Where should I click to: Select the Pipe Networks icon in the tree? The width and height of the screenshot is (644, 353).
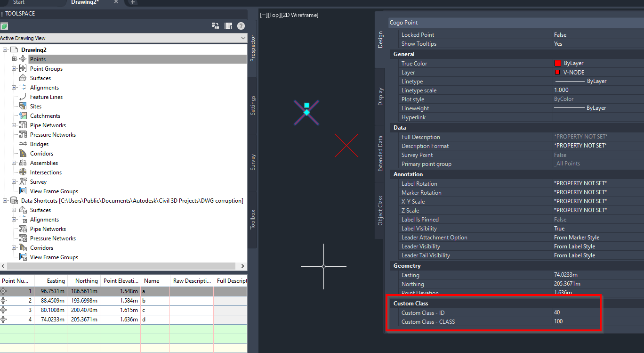23,125
